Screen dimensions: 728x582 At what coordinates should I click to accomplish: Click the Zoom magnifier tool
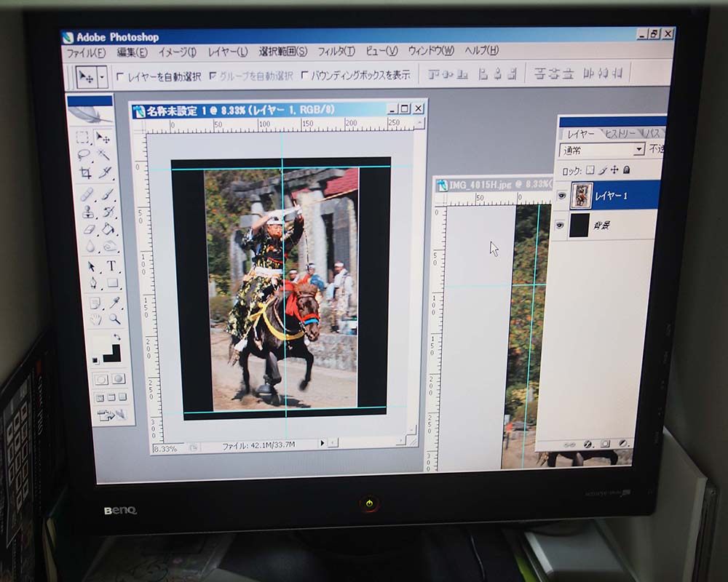click(x=114, y=319)
